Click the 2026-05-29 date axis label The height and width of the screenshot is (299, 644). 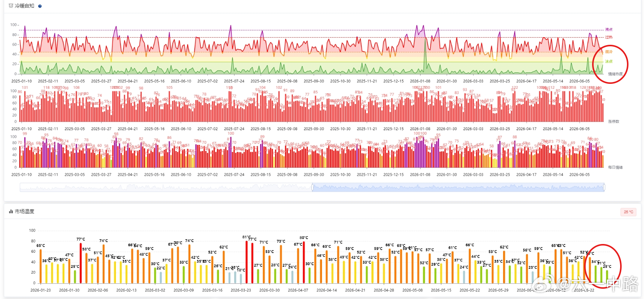pos(498,290)
